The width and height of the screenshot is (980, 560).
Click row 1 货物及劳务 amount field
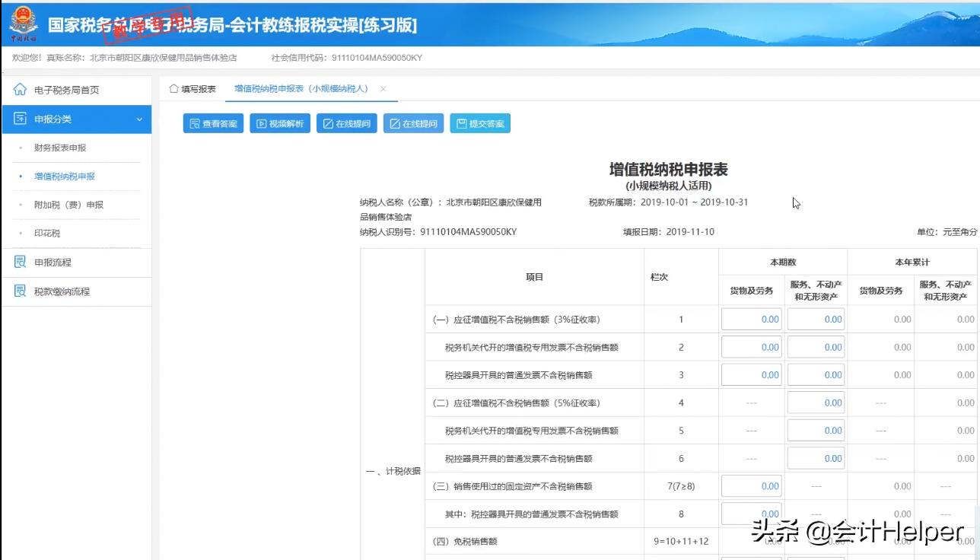(x=751, y=319)
